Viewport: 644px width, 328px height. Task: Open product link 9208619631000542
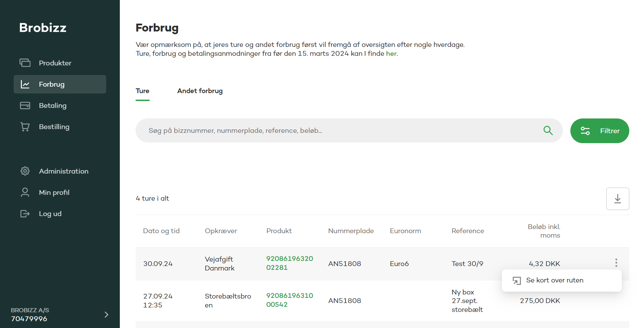click(x=290, y=300)
